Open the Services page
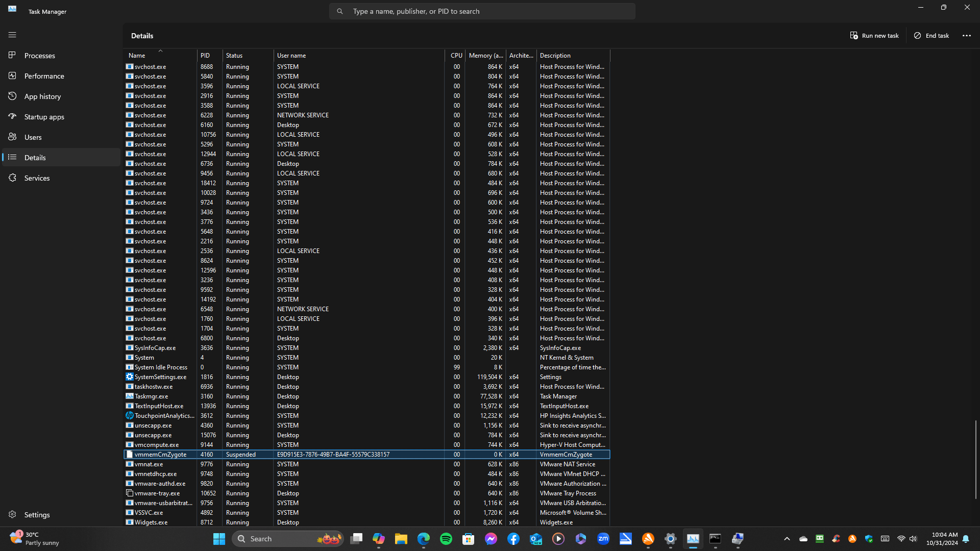 coord(61,178)
